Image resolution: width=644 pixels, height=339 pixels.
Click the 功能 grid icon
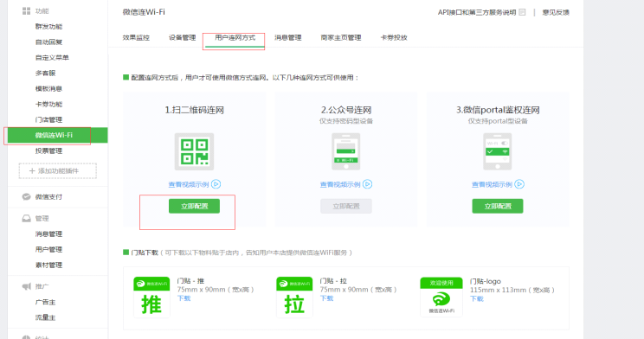pos(26,11)
